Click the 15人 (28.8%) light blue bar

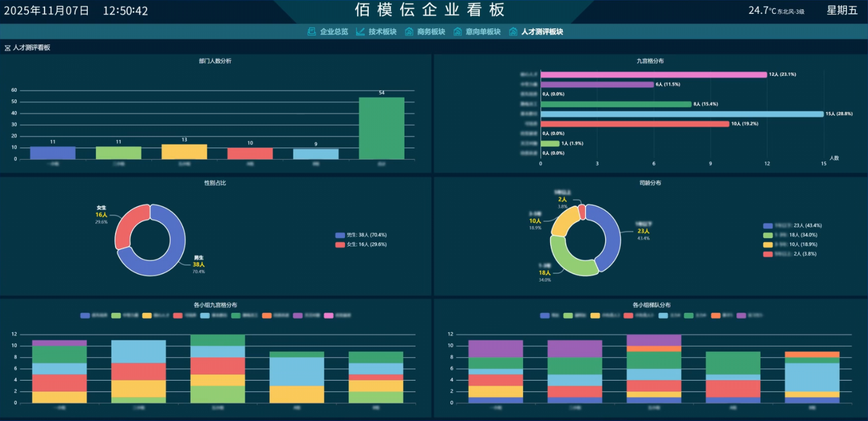(x=682, y=114)
